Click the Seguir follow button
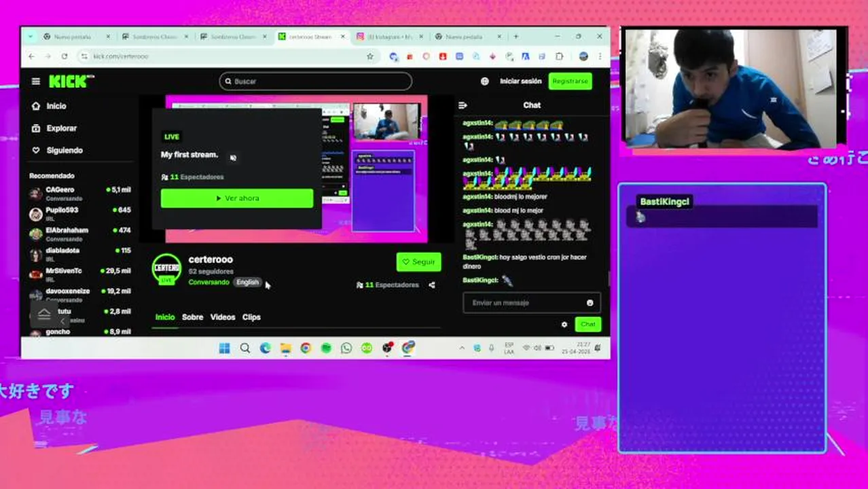The image size is (868, 489). coord(418,262)
